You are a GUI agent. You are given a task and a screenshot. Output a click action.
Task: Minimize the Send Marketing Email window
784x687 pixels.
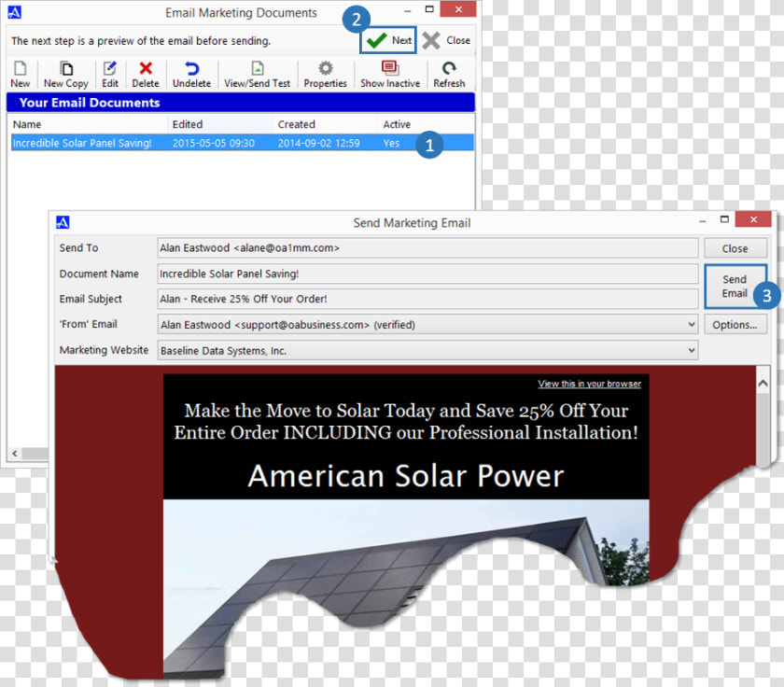point(703,220)
